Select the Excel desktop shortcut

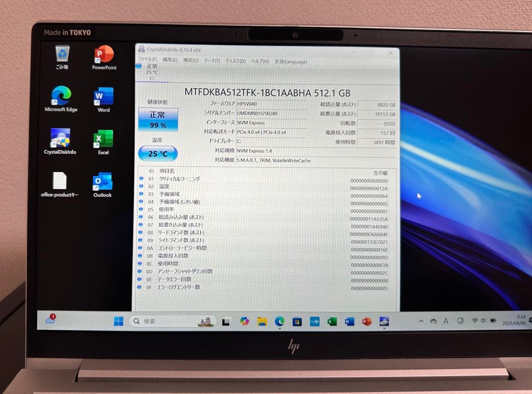pyautogui.click(x=103, y=142)
